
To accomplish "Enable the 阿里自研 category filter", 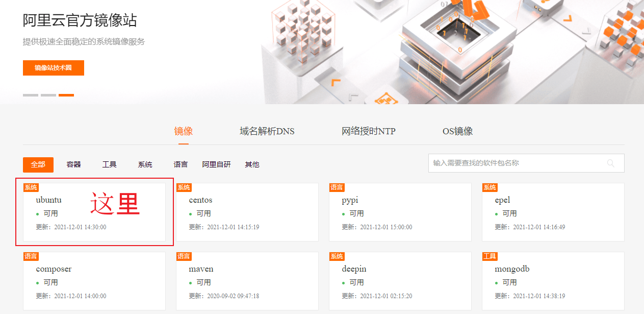I will pos(216,164).
